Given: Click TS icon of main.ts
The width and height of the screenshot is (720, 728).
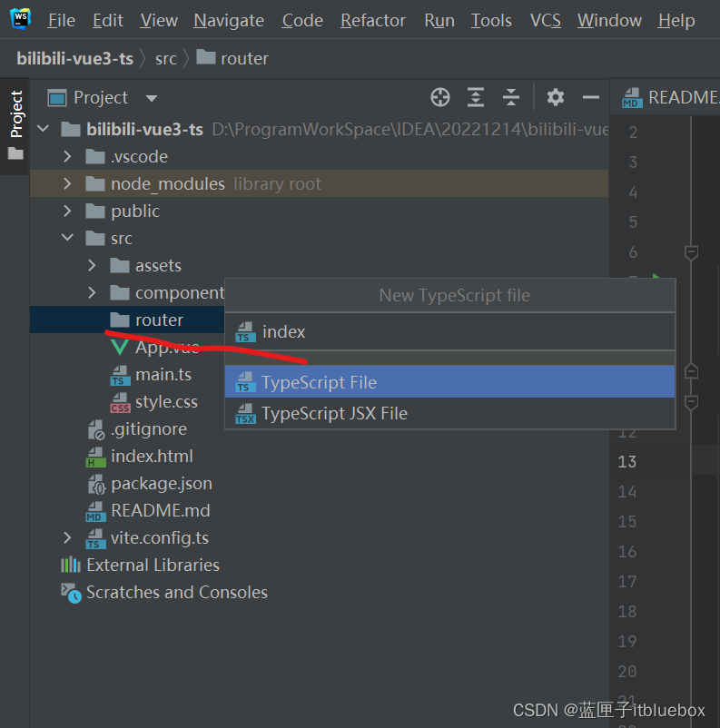Looking at the screenshot, I should pos(120,375).
